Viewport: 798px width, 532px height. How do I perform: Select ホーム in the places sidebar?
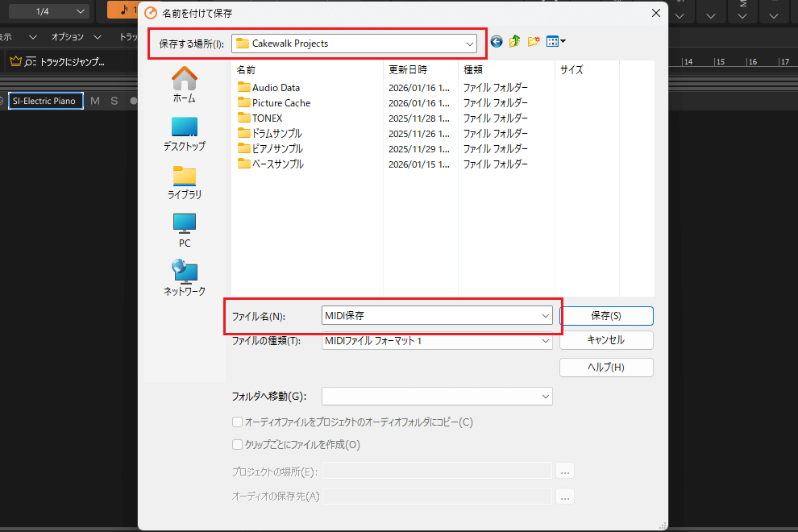(185, 84)
